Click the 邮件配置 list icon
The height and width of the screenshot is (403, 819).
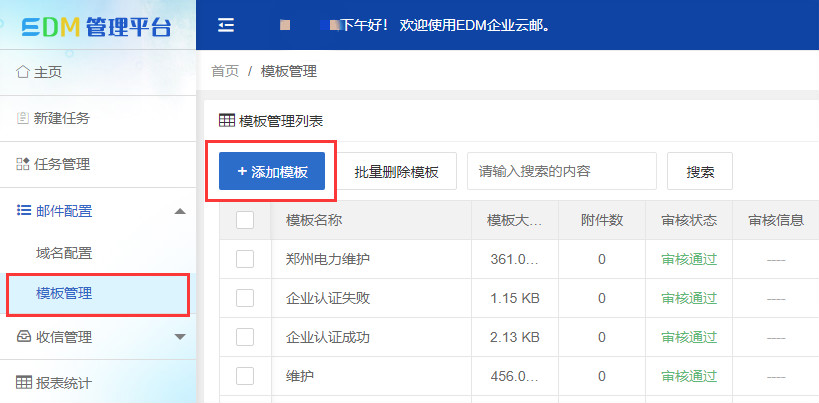(x=24, y=210)
